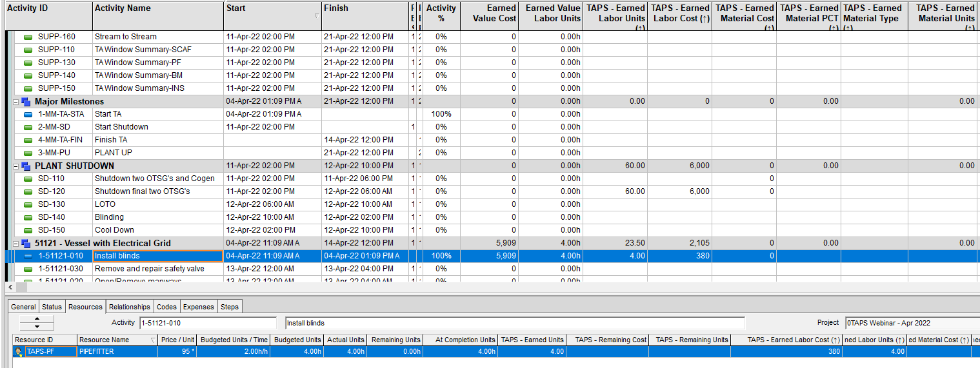Image resolution: width=980 pixels, height=368 pixels.
Task: Click the WBS icon beside PLANT SHUTDOWN
Action: 26,166
